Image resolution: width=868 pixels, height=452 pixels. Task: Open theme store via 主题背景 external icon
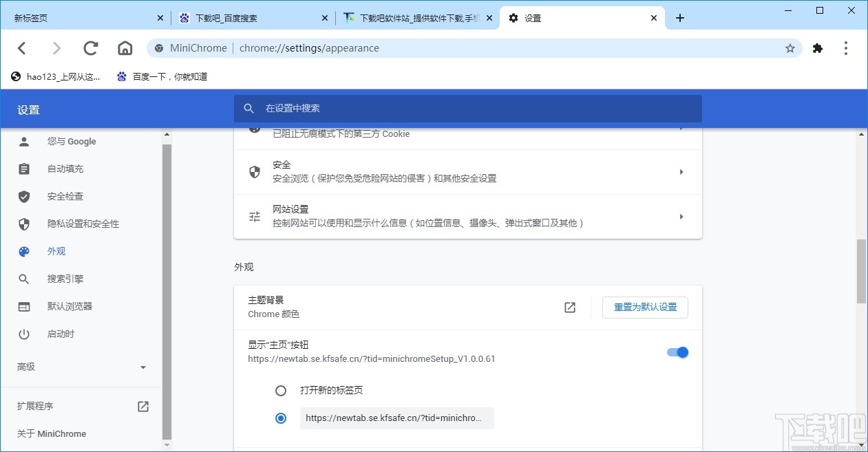(x=570, y=308)
